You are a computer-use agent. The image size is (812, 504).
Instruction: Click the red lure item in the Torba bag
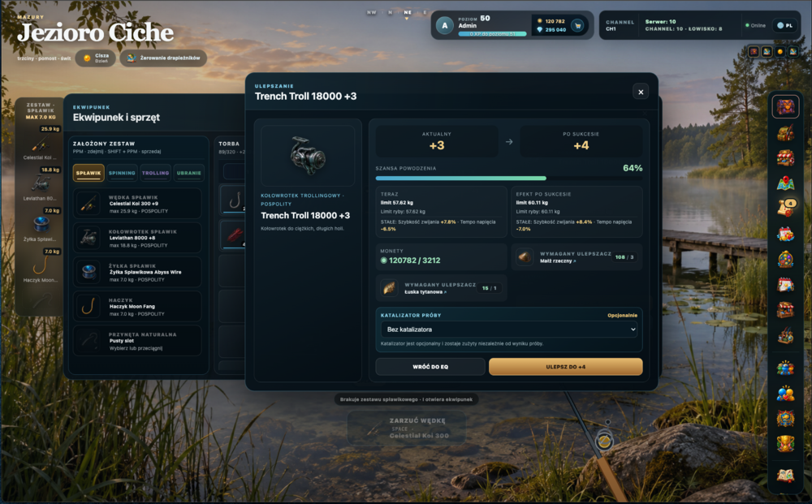click(x=234, y=235)
